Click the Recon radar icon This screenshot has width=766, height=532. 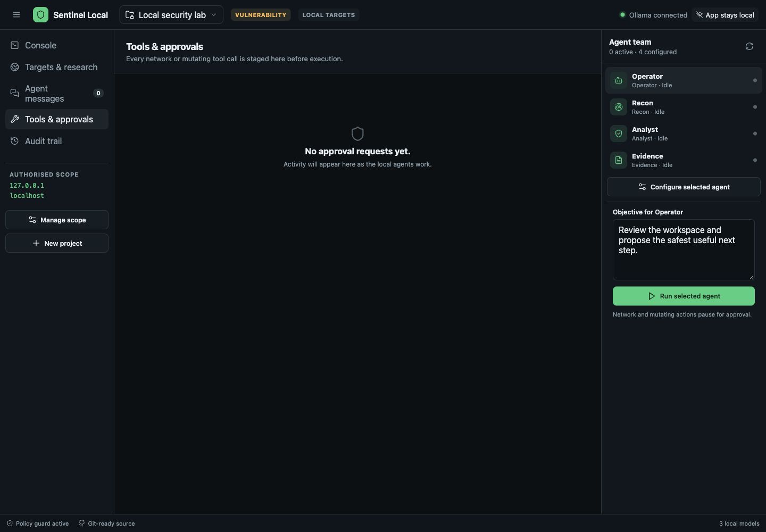(x=619, y=107)
